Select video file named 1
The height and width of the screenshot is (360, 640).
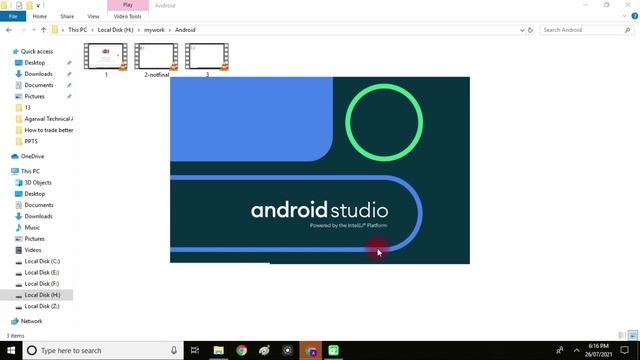click(106, 60)
